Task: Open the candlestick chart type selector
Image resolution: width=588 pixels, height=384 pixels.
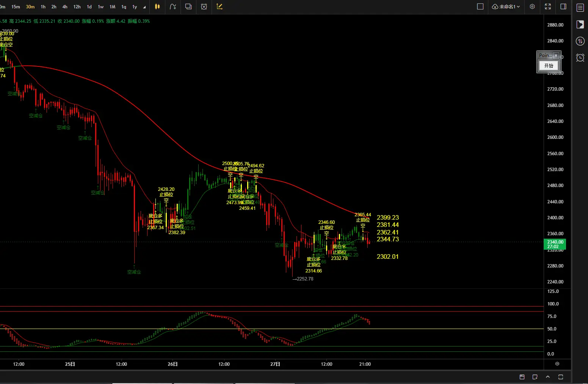Action: click(157, 6)
